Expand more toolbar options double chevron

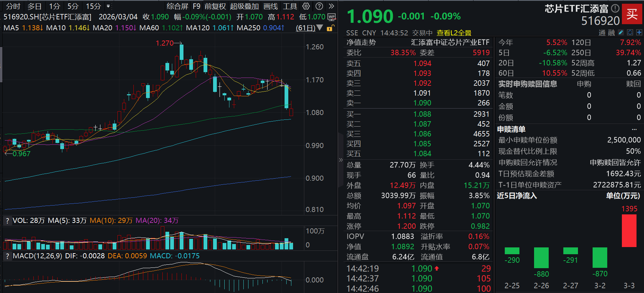[x=331, y=6]
